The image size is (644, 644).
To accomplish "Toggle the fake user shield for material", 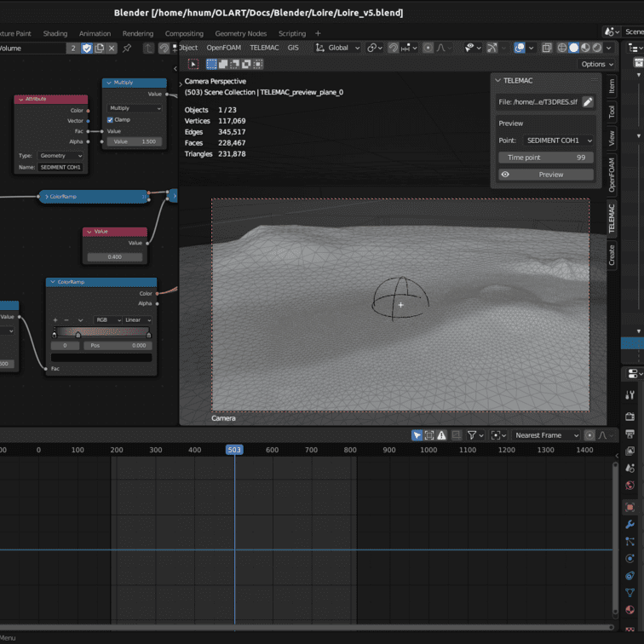I will click(87, 48).
